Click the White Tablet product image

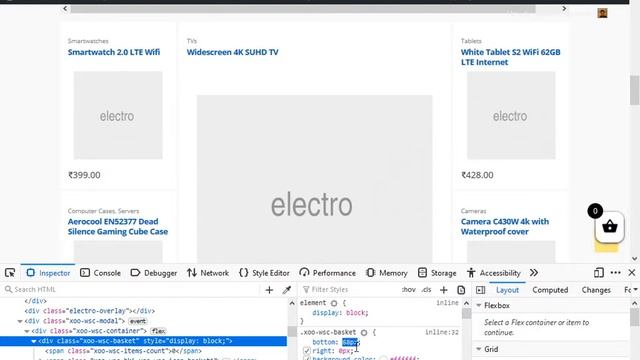[511, 115]
